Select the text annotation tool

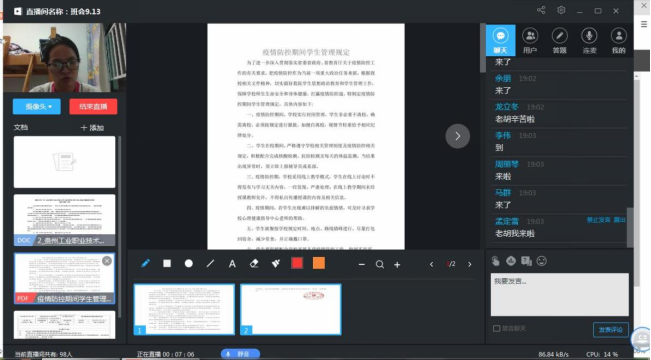(232, 264)
